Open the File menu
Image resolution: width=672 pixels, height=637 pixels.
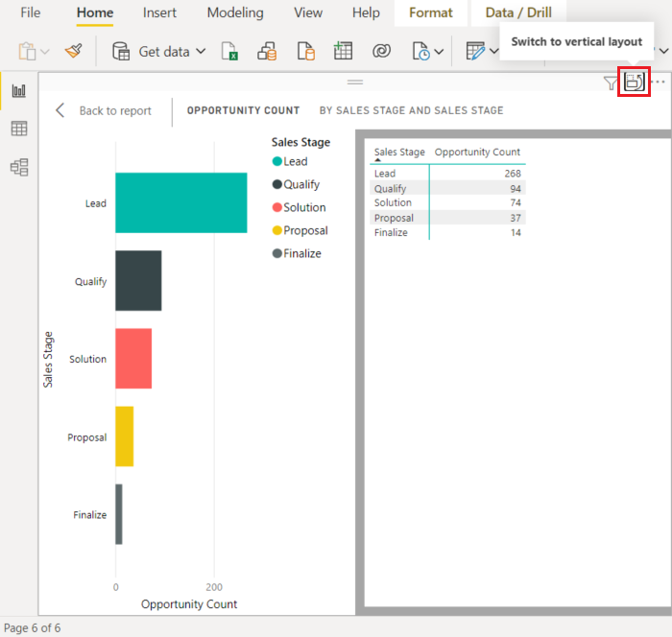click(x=31, y=12)
